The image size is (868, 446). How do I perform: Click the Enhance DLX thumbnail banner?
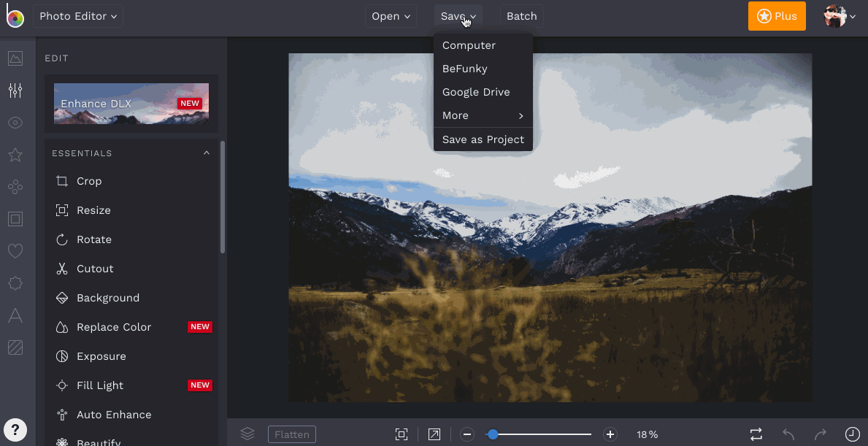pos(131,104)
